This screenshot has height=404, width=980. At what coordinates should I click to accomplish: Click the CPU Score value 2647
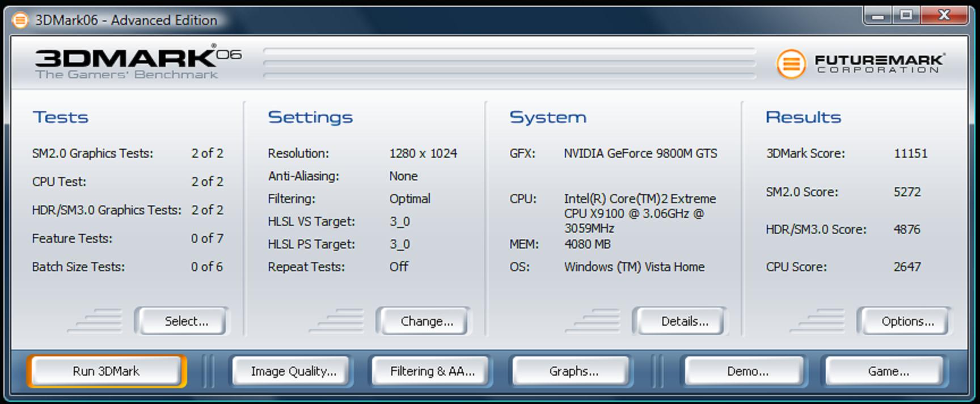pos(907,267)
